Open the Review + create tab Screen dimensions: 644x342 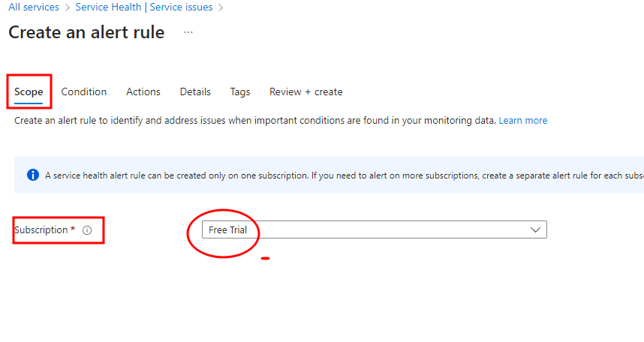pos(306,91)
